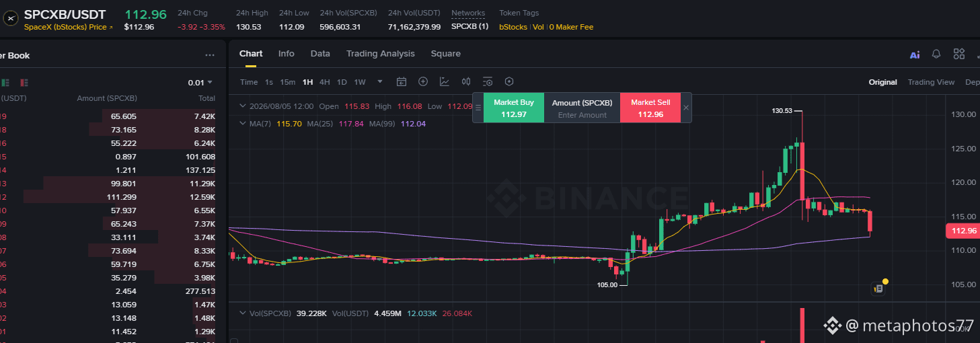Collapse the MA indicator legend row
Image resolution: width=980 pixels, height=343 pixels.
point(243,124)
